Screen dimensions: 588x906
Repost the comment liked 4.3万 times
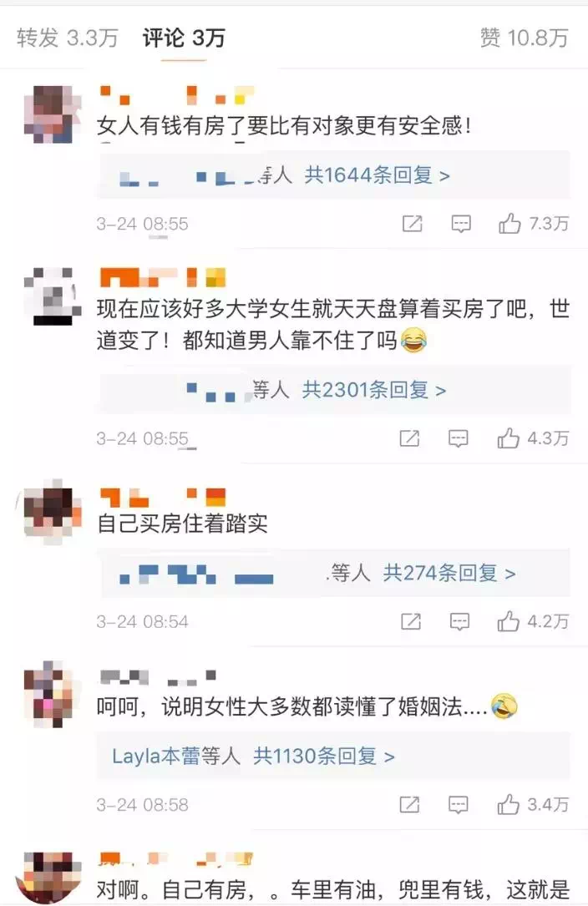(410, 438)
